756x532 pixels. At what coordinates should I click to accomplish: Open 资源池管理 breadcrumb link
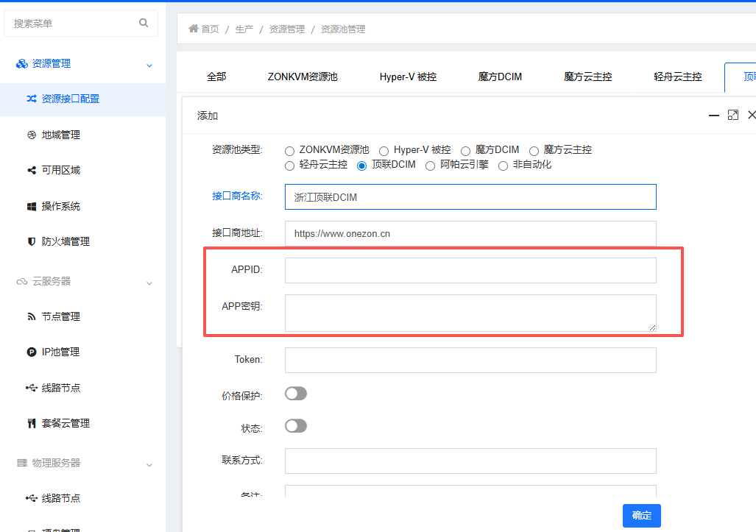pyautogui.click(x=343, y=29)
